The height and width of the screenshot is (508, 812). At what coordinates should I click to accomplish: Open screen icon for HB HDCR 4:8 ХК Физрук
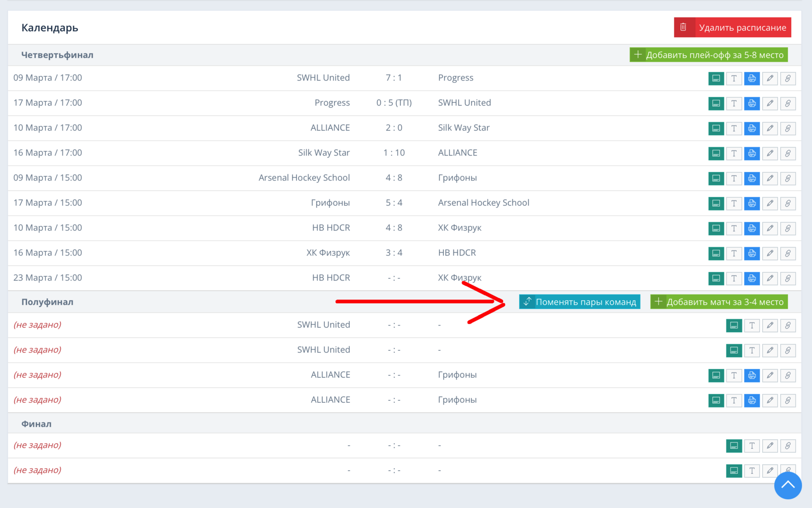click(716, 228)
